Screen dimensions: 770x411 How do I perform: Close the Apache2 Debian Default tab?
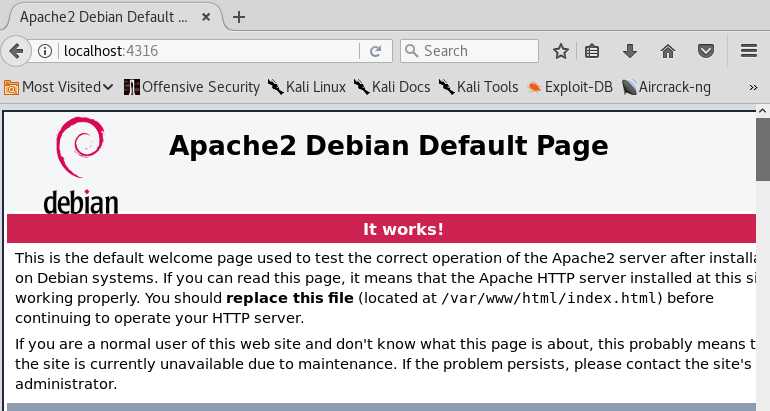tap(206, 17)
